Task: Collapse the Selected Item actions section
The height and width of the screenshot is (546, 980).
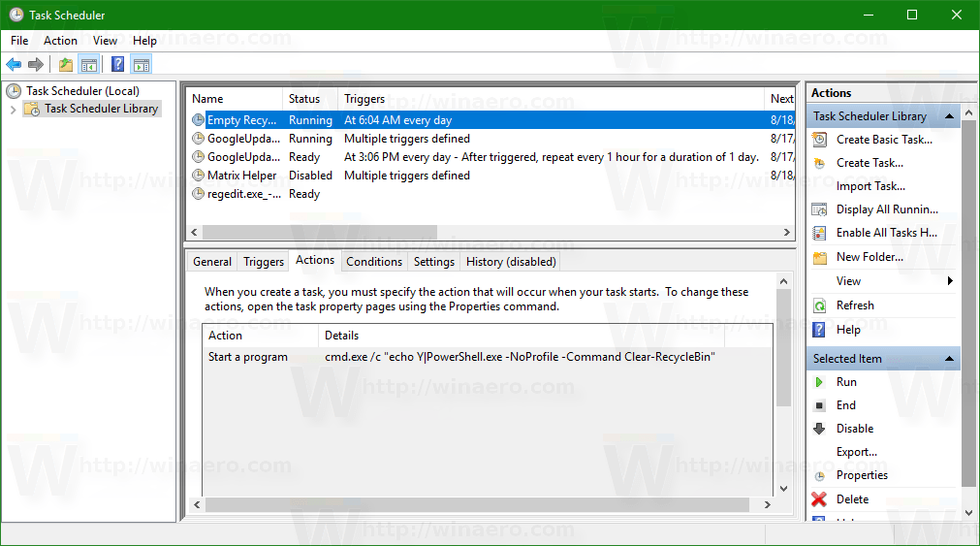Action: 949,359
